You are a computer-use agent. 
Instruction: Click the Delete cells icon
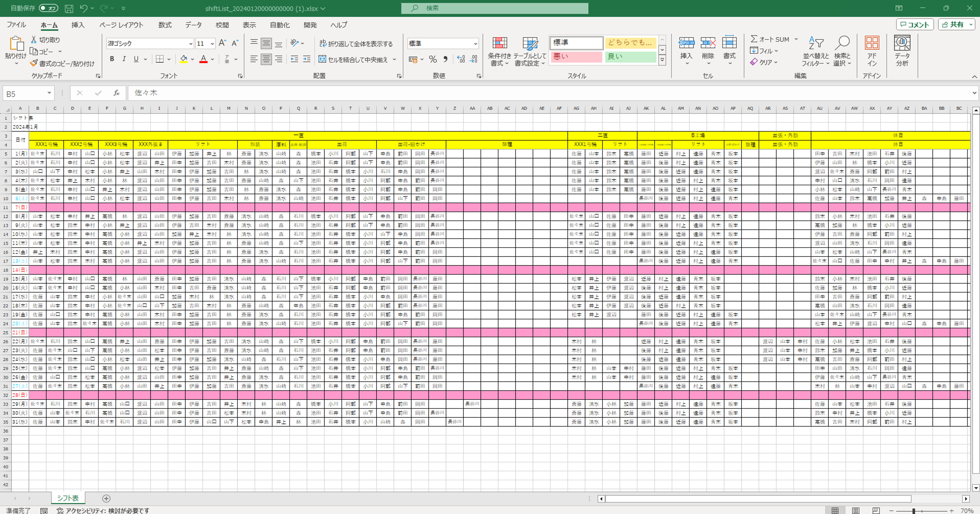point(708,43)
